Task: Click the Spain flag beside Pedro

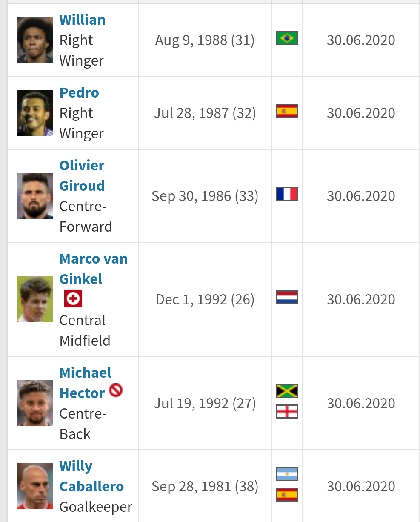Action: pyautogui.click(x=287, y=111)
